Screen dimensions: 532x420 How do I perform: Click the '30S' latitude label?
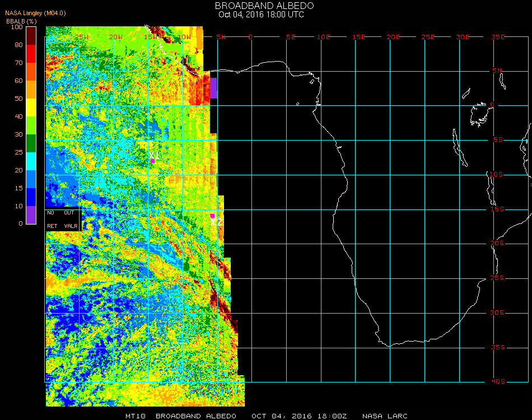coord(497,313)
